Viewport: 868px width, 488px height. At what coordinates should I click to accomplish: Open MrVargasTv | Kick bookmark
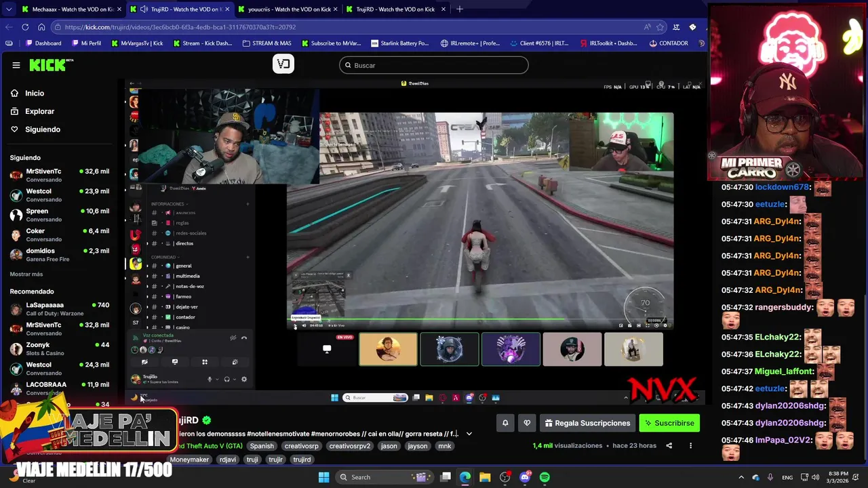click(x=136, y=43)
